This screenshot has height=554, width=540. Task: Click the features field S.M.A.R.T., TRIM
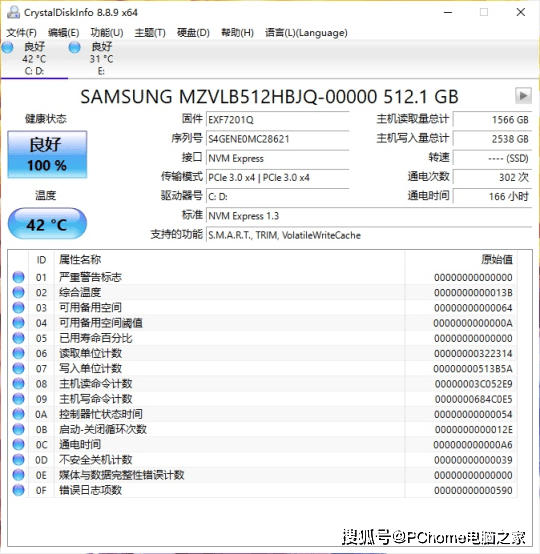[369, 235]
